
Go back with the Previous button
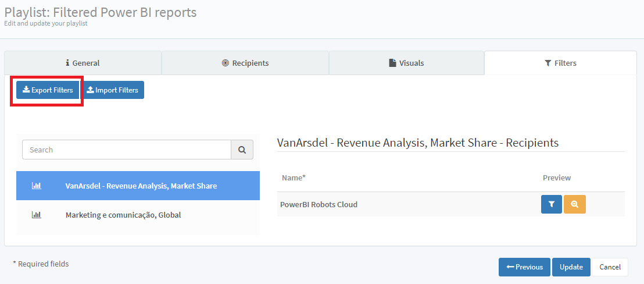pyautogui.click(x=524, y=267)
